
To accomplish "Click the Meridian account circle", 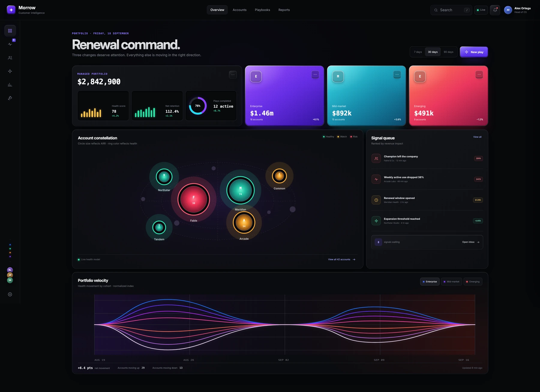I will [x=240, y=190].
